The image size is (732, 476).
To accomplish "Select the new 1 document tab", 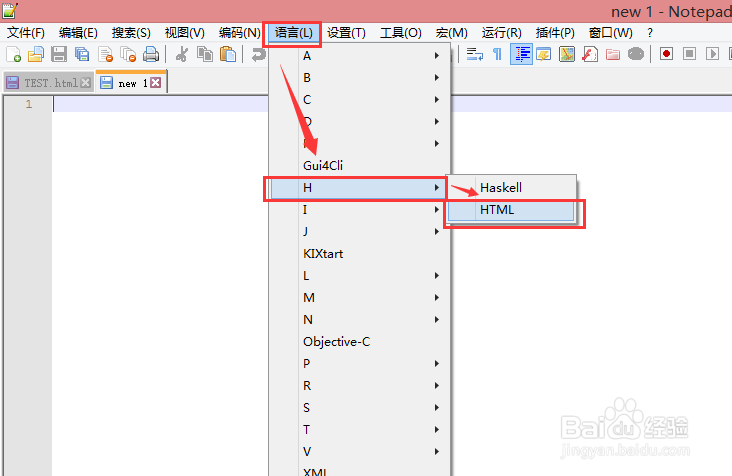I will 131,82.
